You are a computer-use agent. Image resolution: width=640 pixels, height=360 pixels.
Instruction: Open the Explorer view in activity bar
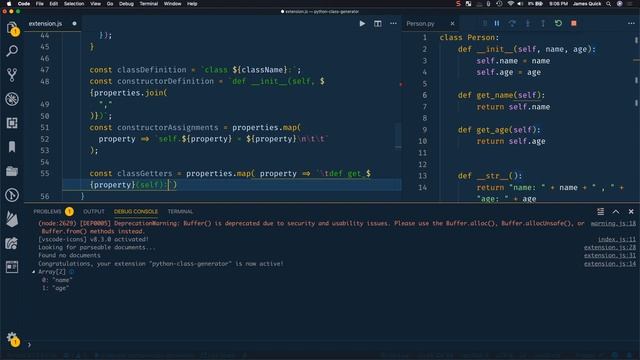pos(12,28)
